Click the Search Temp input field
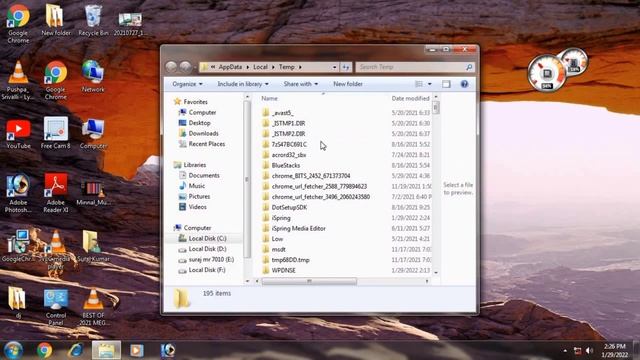Viewport: 640px width, 360px height. [415, 67]
